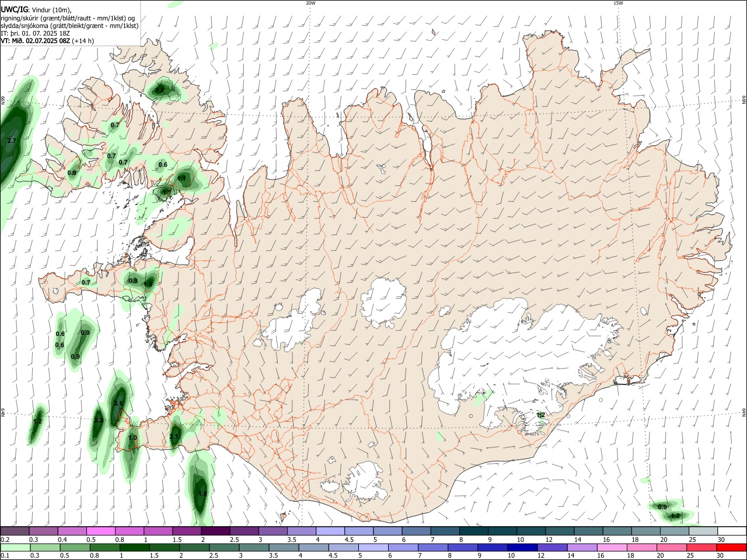Click upper legend swatch between 4 and 4.5
This screenshot has height=560, width=747.
(330, 531)
